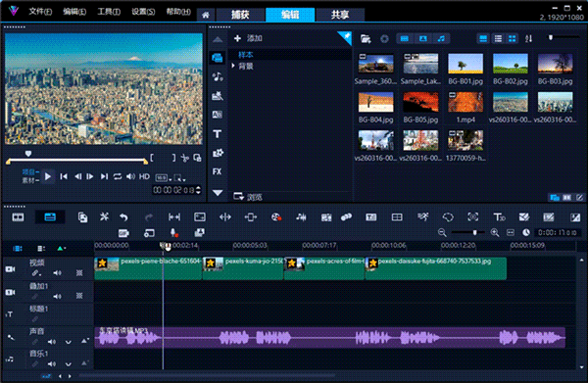Toggle HD preview mode
The width and height of the screenshot is (588, 383).
144,176
